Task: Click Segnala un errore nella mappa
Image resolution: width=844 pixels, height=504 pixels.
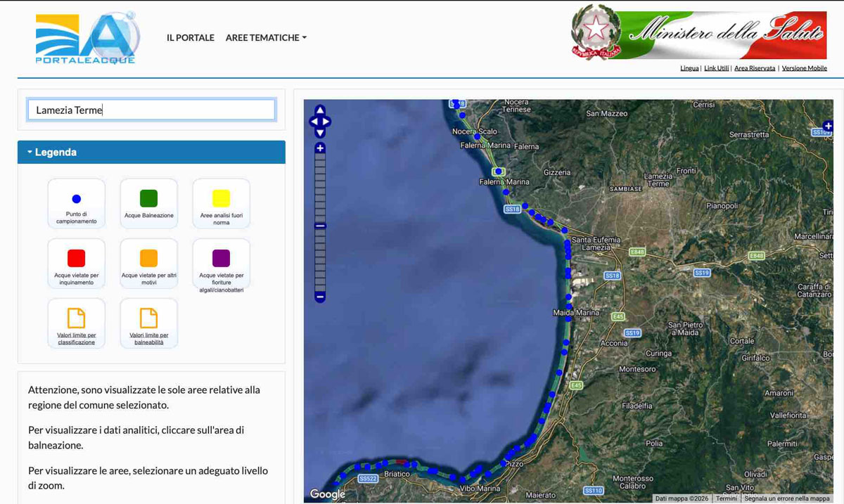Action: 787,498
